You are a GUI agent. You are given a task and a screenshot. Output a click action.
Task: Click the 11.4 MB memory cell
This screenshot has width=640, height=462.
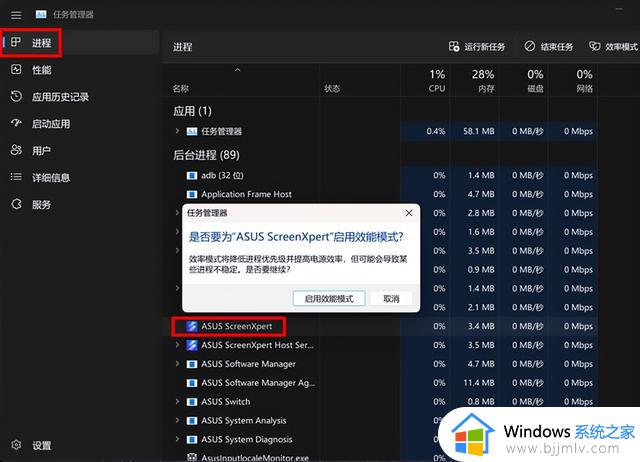point(479,383)
